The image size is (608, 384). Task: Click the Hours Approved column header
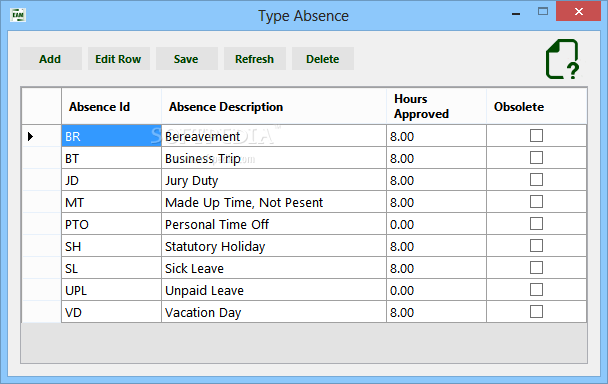[436, 106]
